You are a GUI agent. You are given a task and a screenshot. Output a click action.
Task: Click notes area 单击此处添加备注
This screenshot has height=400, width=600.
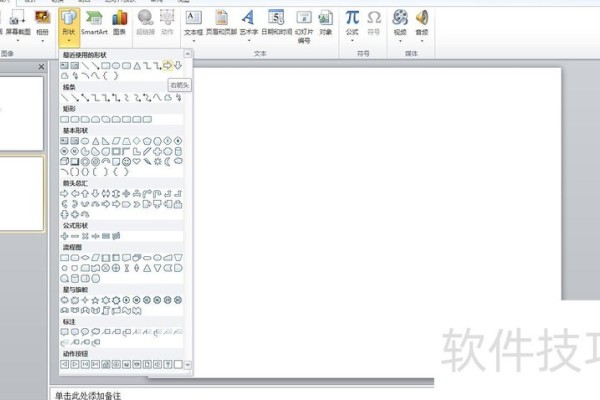pos(88,395)
